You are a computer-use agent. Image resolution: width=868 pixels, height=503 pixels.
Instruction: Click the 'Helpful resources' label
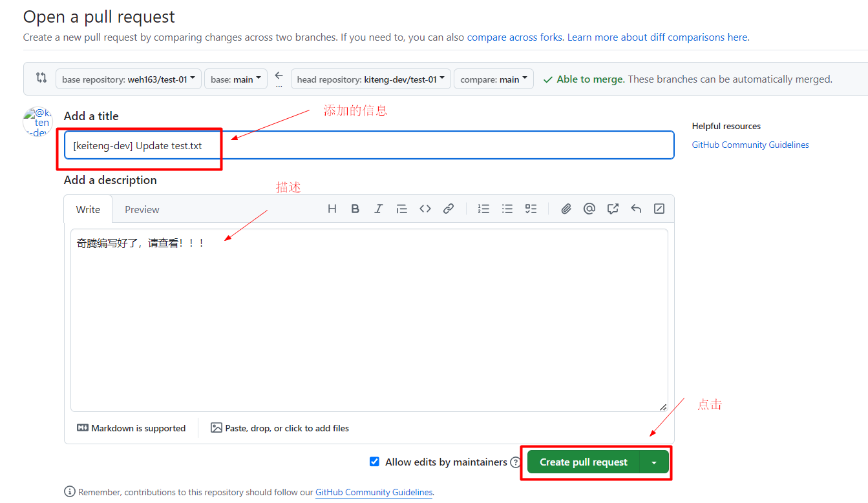click(x=726, y=126)
